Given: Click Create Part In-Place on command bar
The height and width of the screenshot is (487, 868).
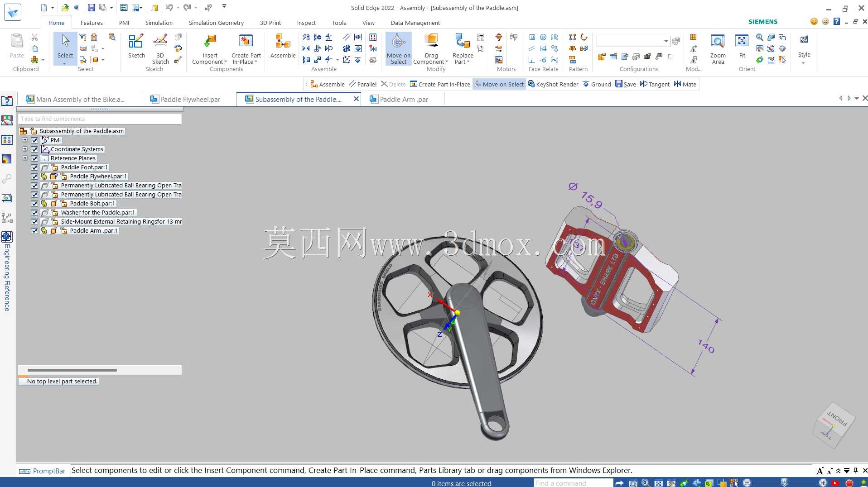Looking at the screenshot, I should click(x=440, y=84).
